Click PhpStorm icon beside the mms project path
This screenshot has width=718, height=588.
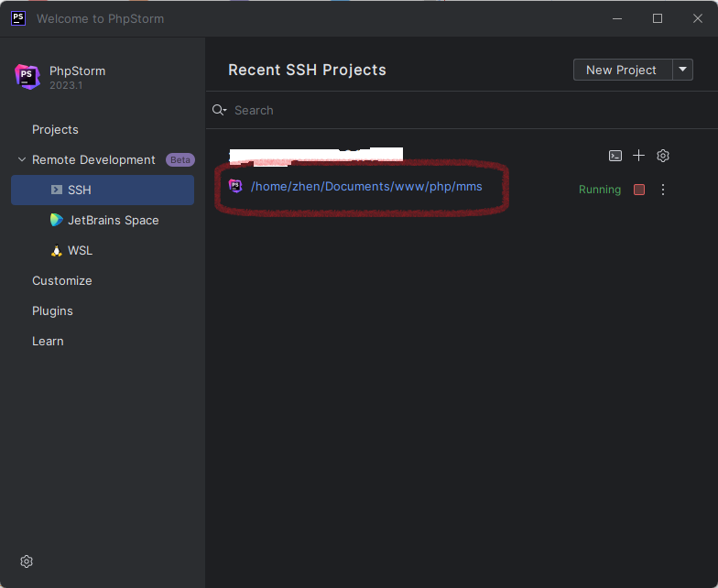click(x=235, y=186)
